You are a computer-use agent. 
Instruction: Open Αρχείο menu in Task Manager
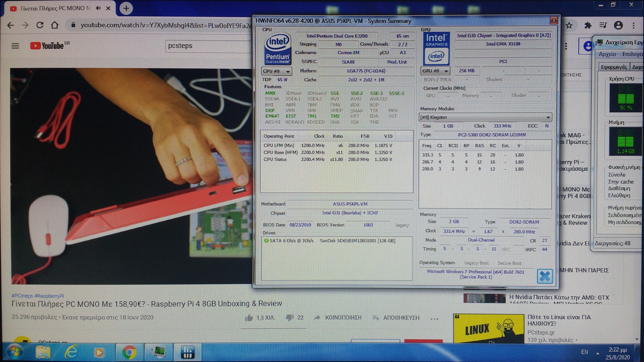(607, 54)
